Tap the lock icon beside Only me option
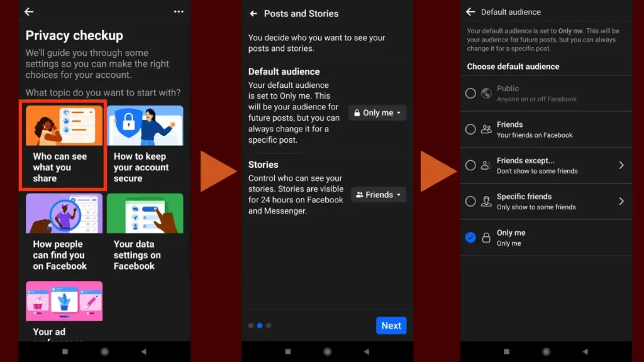Image resolution: width=644 pixels, height=362 pixels. tap(486, 238)
